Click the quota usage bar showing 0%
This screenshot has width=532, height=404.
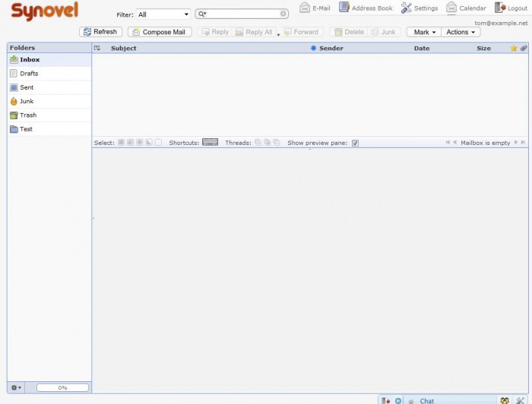tap(62, 387)
